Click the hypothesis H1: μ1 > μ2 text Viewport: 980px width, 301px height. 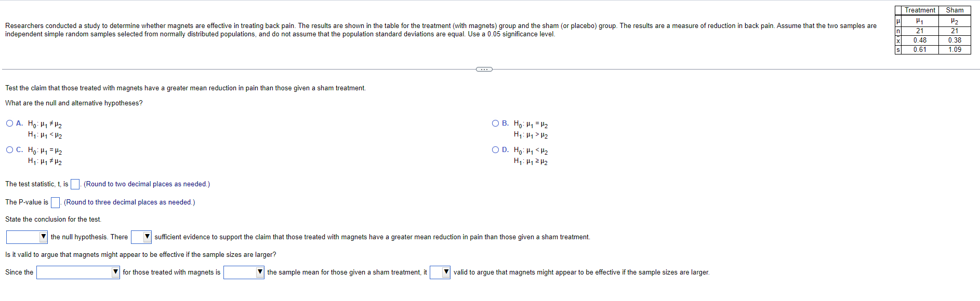530,134
